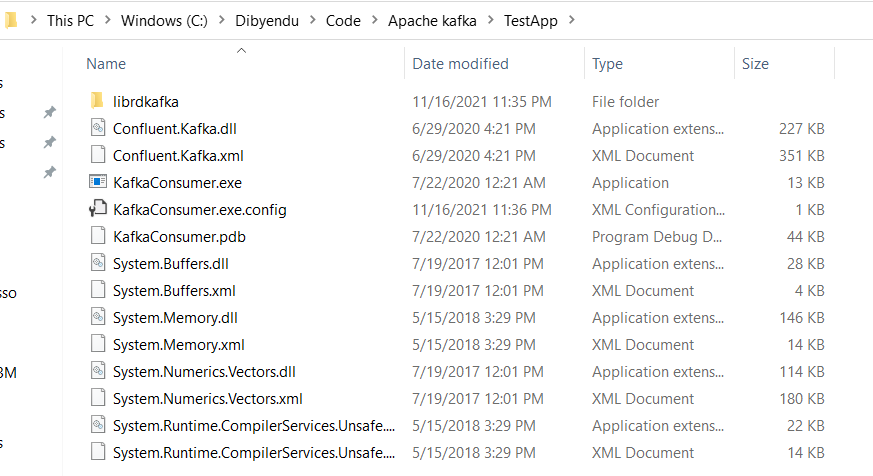
Task: Open the librdkafka folder icon
Action: coord(97,101)
